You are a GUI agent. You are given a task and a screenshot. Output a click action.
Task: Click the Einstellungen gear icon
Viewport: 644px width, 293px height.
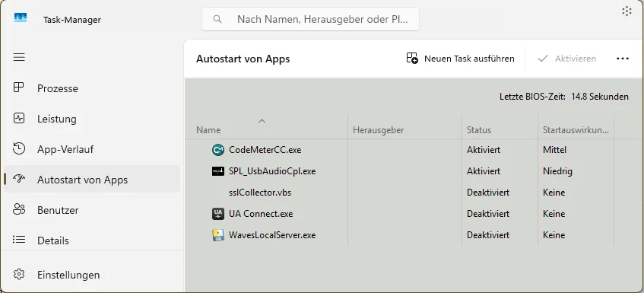19,274
